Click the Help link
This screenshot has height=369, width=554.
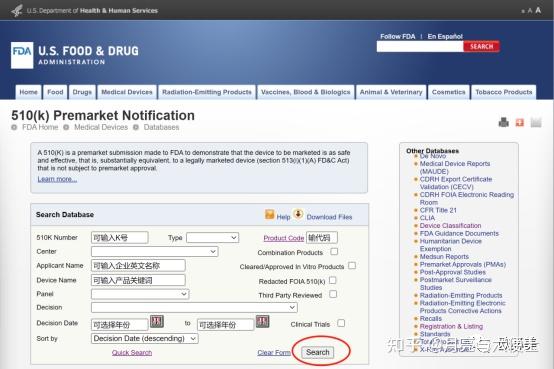tap(283, 217)
